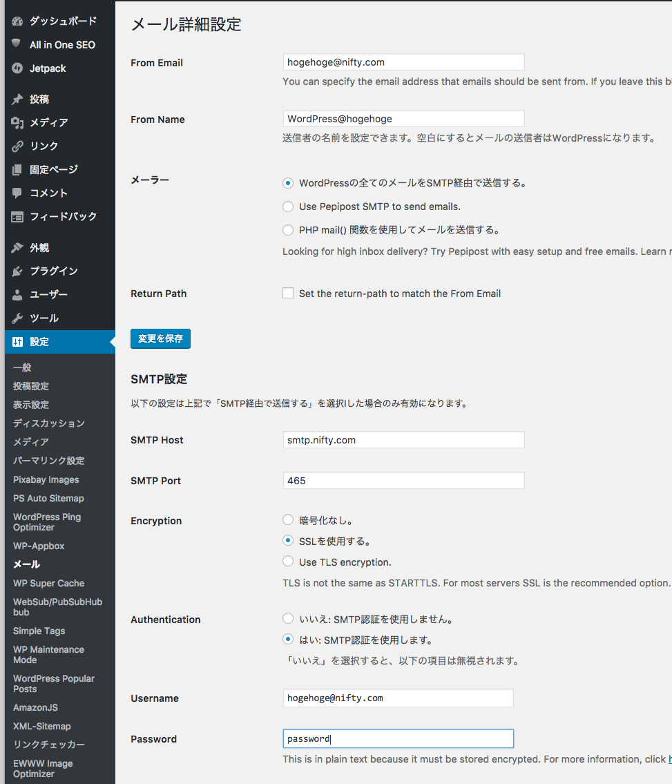Open Simple Tags settings link

(39, 631)
